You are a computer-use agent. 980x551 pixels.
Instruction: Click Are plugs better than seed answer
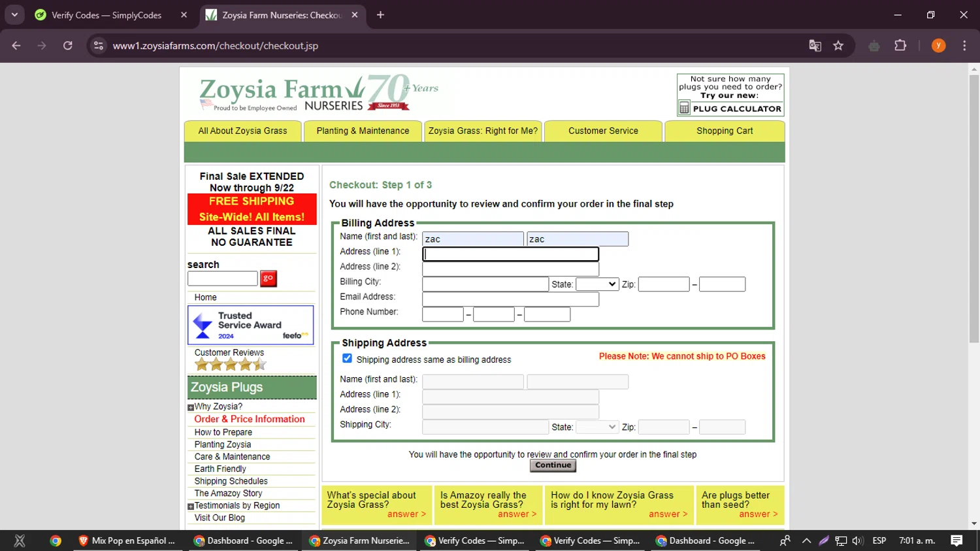(x=759, y=514)
